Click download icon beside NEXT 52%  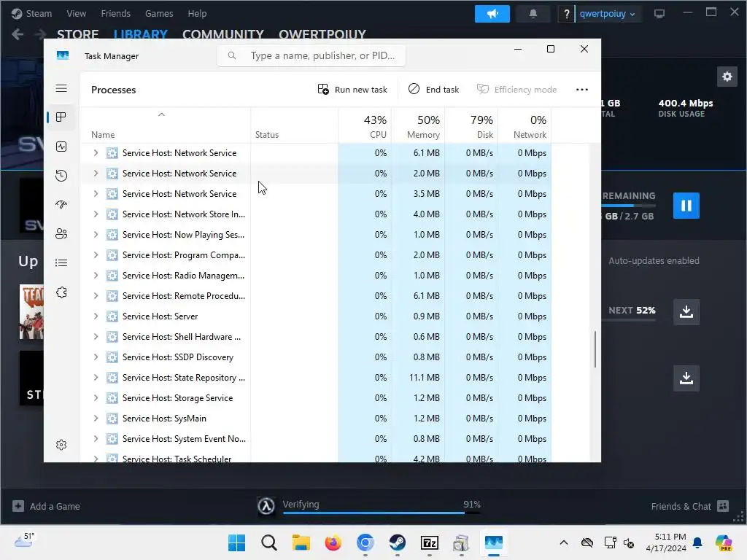point(686,312)
